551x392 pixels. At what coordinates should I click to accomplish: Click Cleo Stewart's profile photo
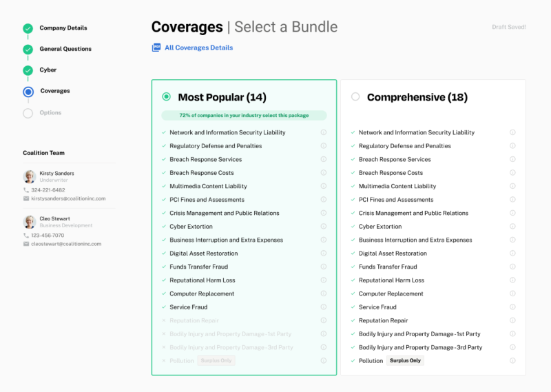30,222
